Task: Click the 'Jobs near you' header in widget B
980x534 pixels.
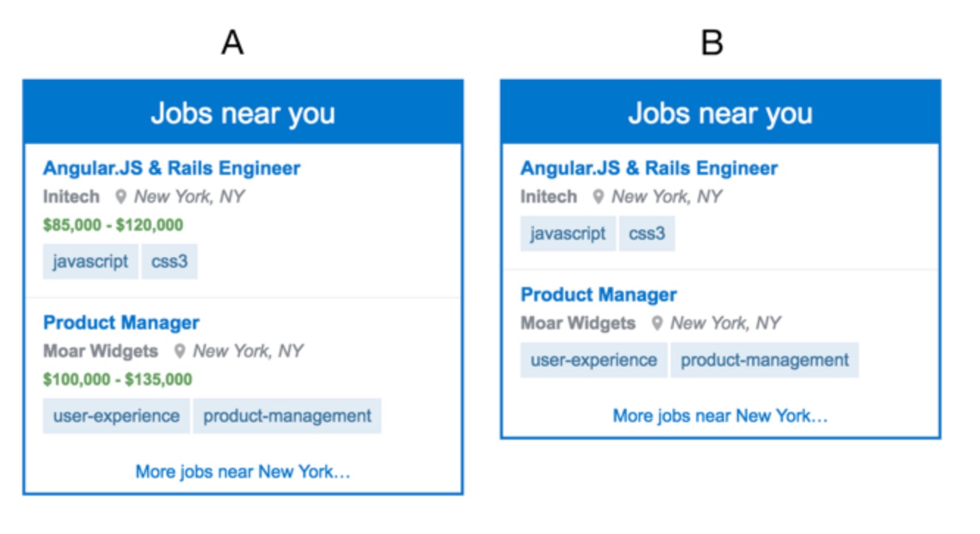Action: point(720,113)
